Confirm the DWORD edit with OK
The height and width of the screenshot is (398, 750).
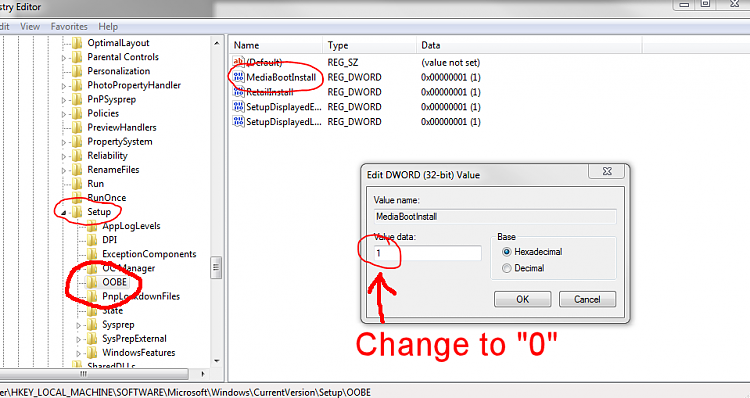click(522, 299)
